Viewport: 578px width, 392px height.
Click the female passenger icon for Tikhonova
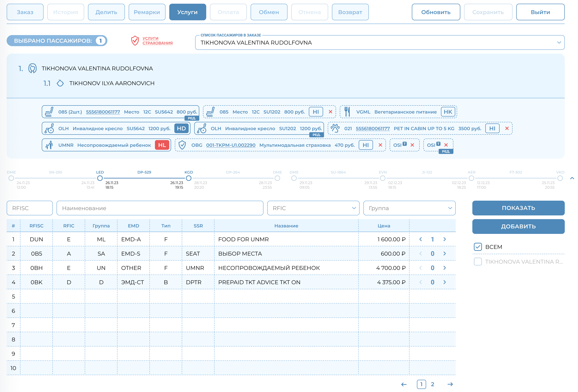click(32, 68)
